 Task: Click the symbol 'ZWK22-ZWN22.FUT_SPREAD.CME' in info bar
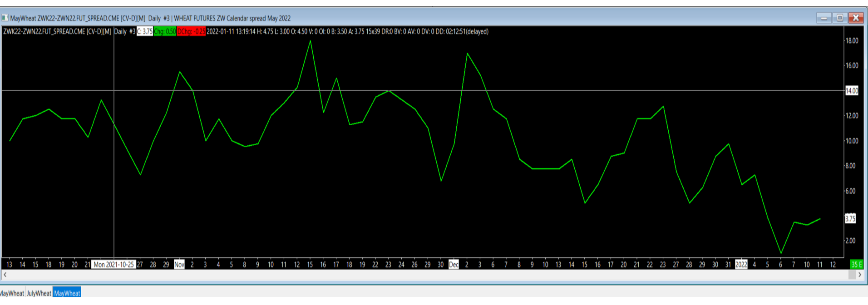pyautogui.click(x=44, y=31)
